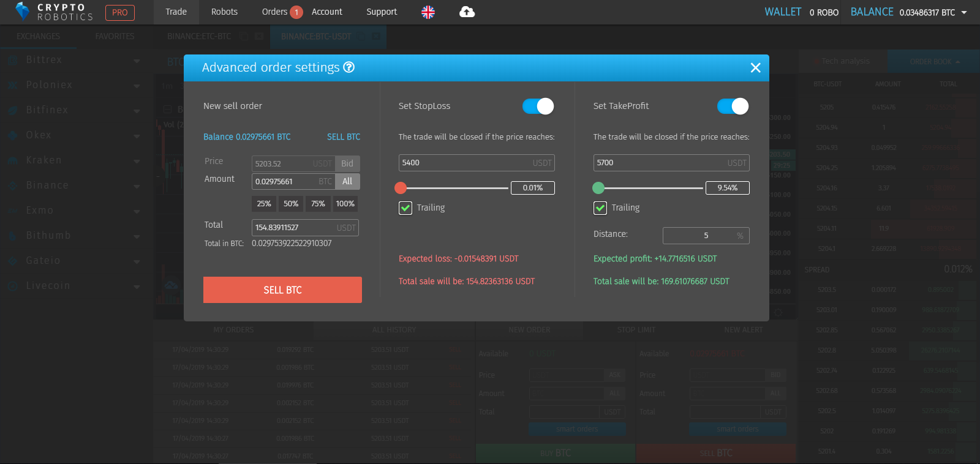Open the Orders menu
Screen dimensions: 980x464
tap(274, 12)
